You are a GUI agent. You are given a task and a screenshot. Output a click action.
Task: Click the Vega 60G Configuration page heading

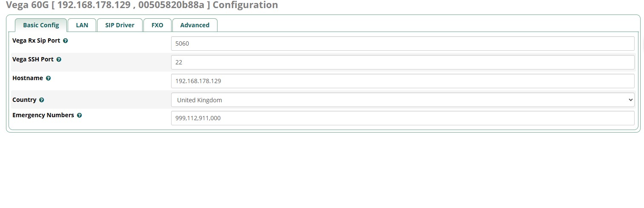tap(142, 5)
